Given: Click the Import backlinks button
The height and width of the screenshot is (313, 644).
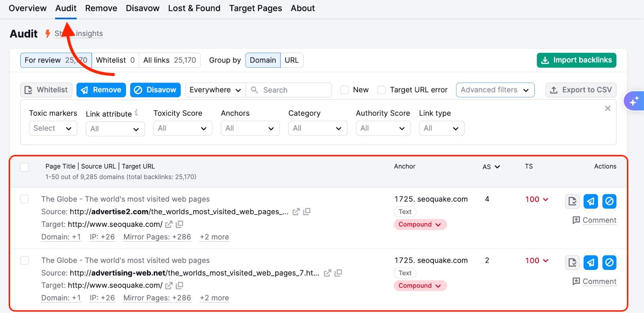Looking at the screenshot, I should pos(576,60).
